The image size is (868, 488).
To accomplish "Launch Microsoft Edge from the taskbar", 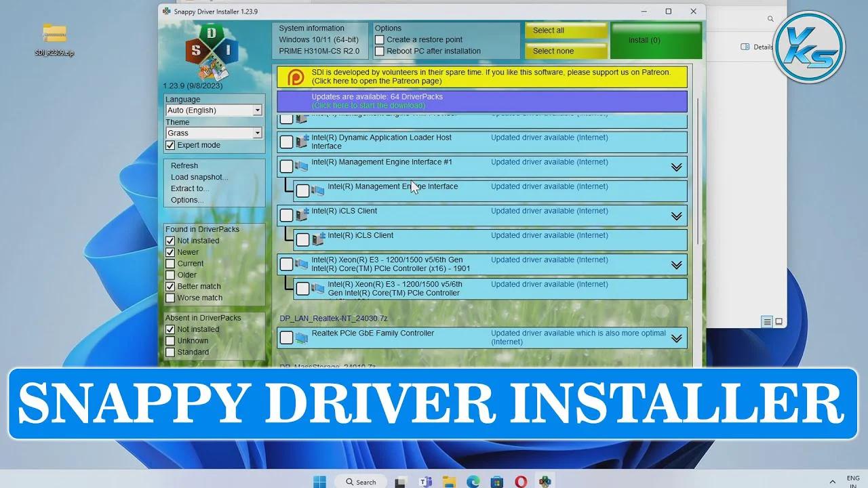I will point(473,481).
